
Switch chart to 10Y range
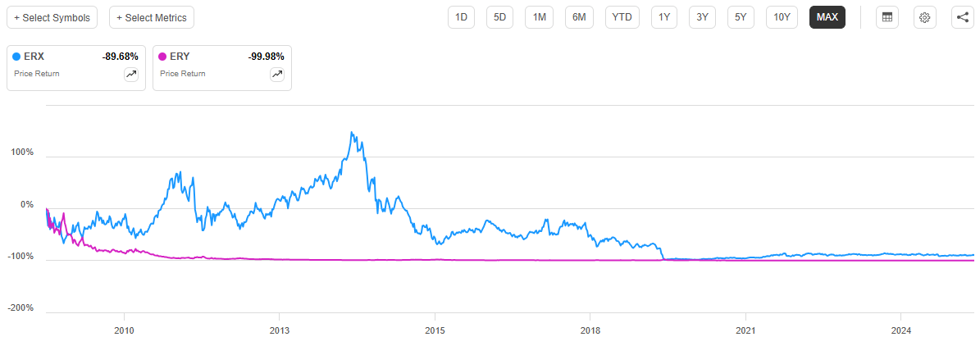pyautogui.click(x=782, y=17)
